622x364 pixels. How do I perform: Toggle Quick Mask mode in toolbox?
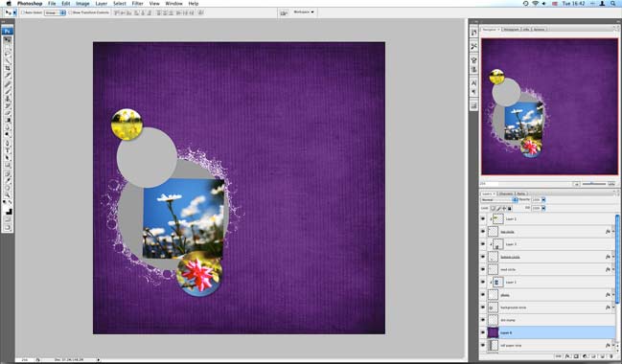8,219
